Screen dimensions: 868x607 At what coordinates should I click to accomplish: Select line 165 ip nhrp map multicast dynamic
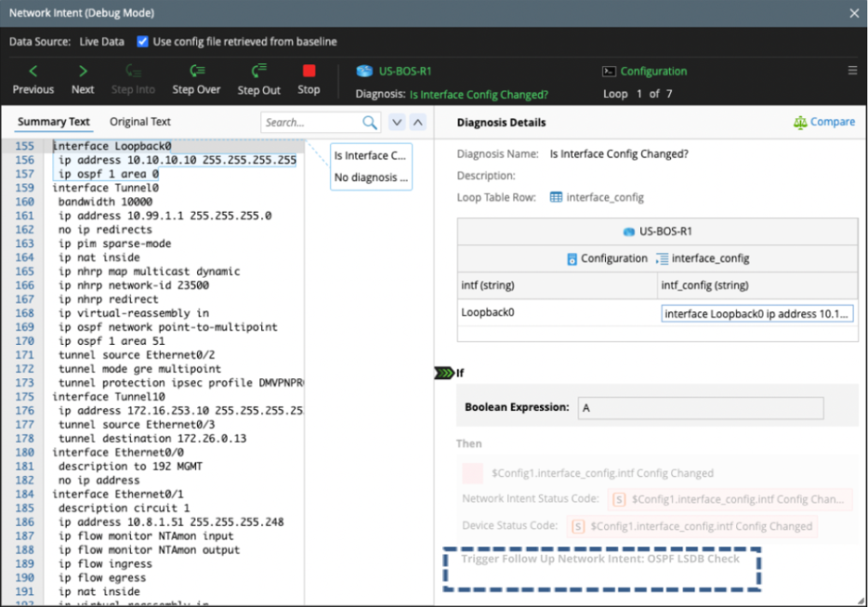(149, 271)
